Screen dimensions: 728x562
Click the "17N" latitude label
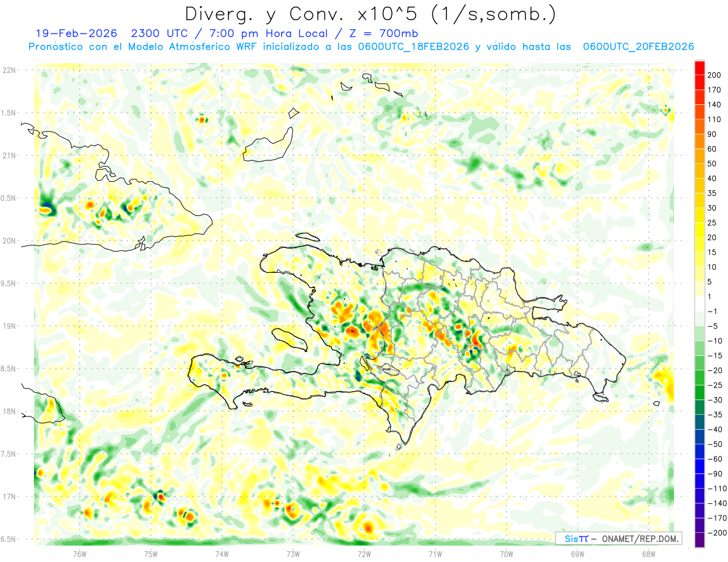coord(9,497)
